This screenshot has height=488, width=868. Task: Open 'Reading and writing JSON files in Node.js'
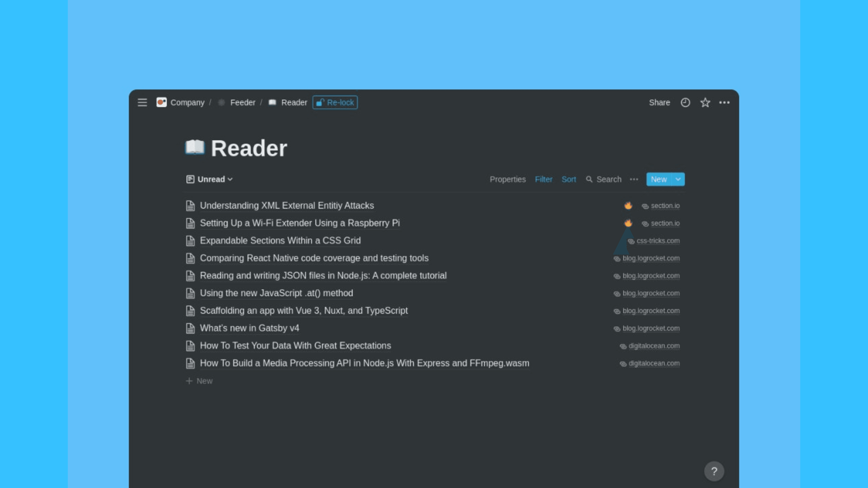coord(323,275)
